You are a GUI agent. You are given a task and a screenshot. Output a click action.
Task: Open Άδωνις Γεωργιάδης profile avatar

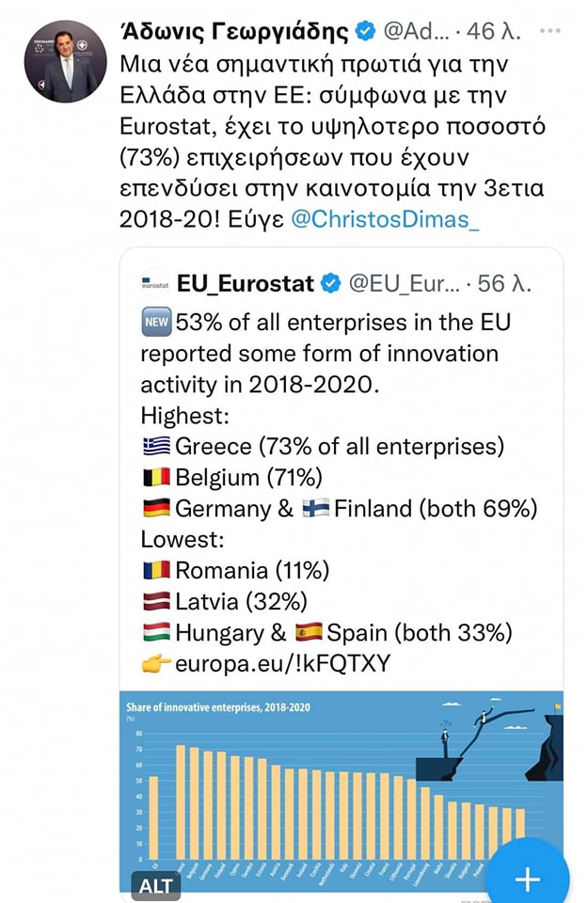65,61
